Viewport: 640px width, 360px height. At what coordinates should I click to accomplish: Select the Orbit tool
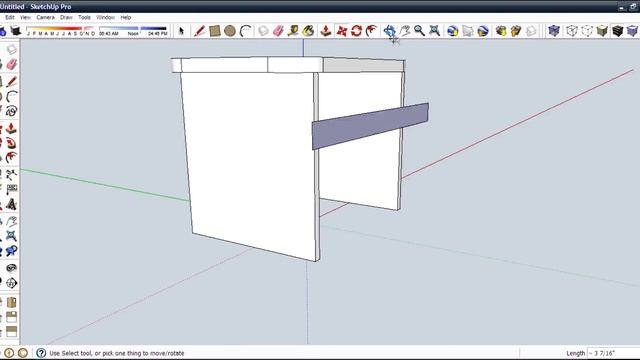[389, 31]
